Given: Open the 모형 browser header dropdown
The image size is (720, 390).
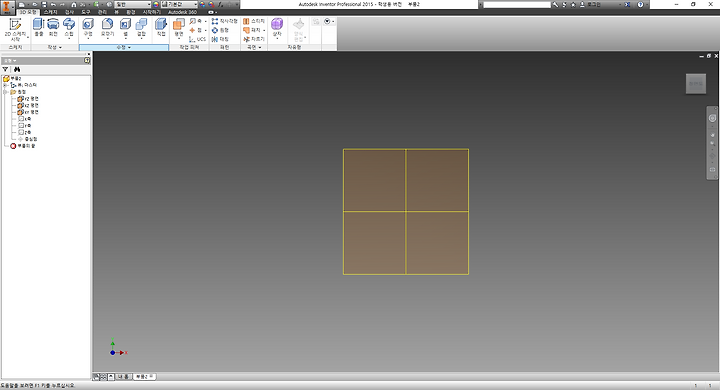Looking at the screenshot, I should point(10,61).
